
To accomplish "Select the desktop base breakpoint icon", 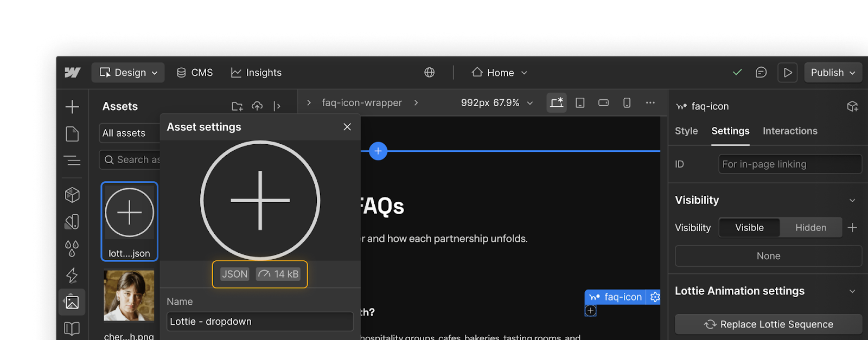I will click(557, 102).
